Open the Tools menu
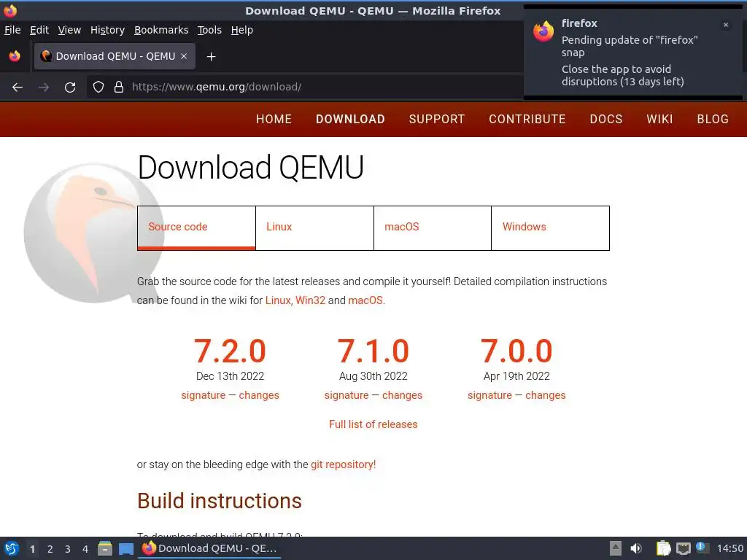This screenshot has height=560, width=747. tap(209, 30)
